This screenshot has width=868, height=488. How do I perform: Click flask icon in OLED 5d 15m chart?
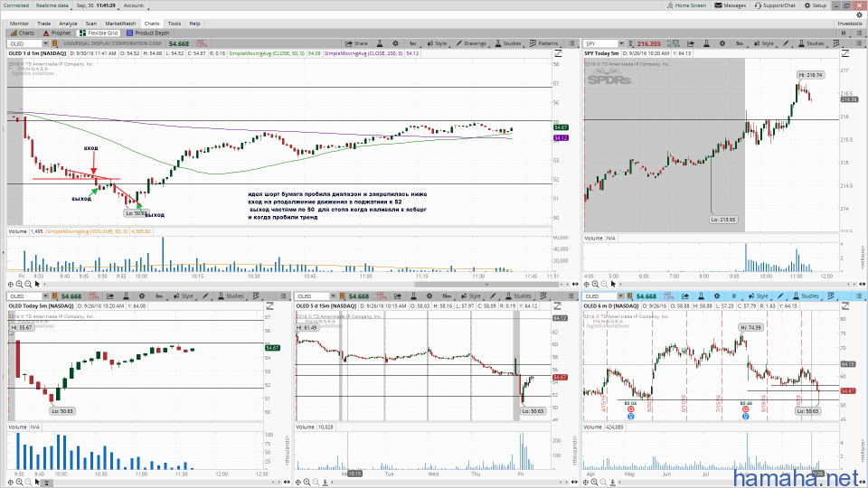point(413,296)
